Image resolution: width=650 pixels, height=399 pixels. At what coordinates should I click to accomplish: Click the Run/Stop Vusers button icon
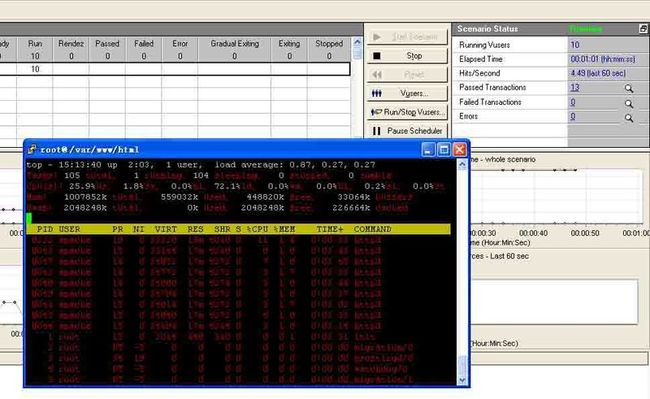click(377, 112)
